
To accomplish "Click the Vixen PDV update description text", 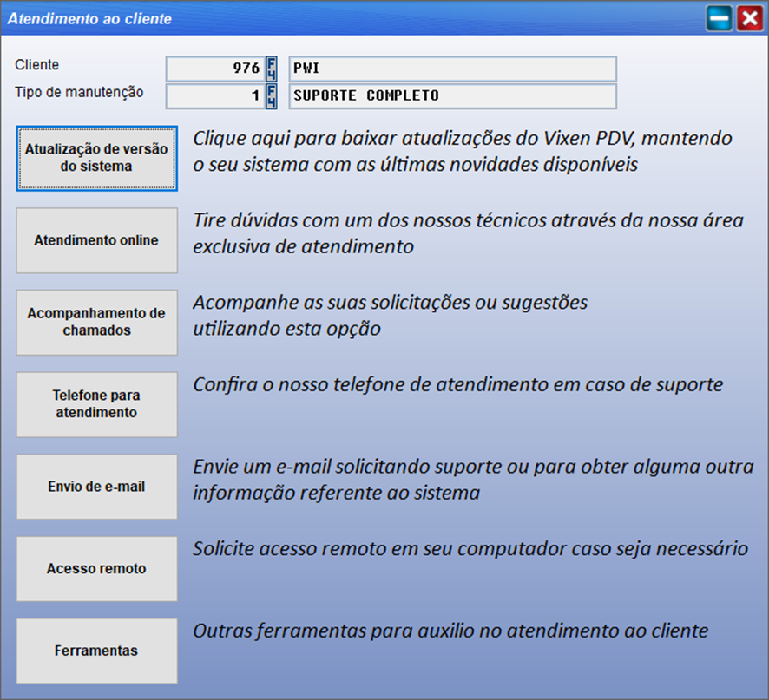I will pyautogui.click(x=462, y=151).
